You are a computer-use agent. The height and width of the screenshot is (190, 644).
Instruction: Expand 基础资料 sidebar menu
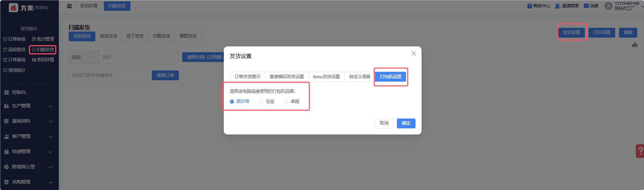[x=29, y=121]
